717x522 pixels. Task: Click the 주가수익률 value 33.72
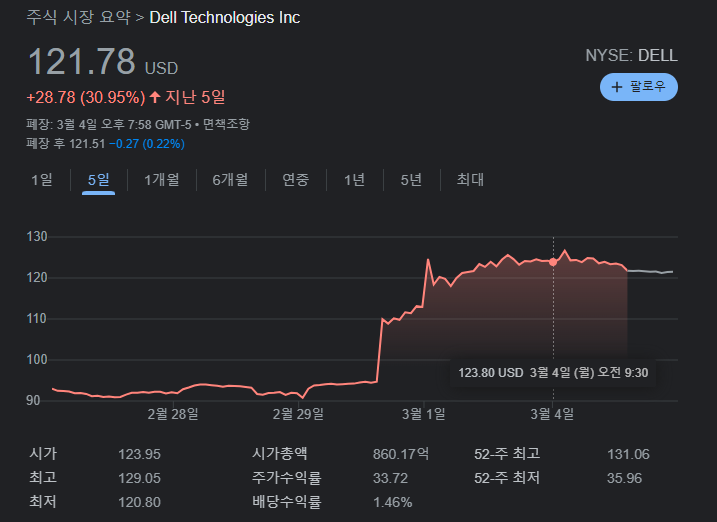[x=390, y=478]
